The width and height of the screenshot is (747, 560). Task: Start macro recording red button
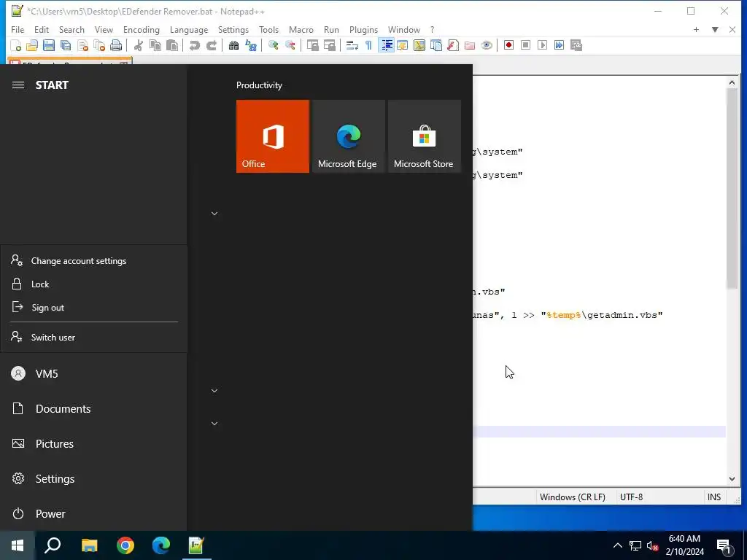(x=508, y=45)
